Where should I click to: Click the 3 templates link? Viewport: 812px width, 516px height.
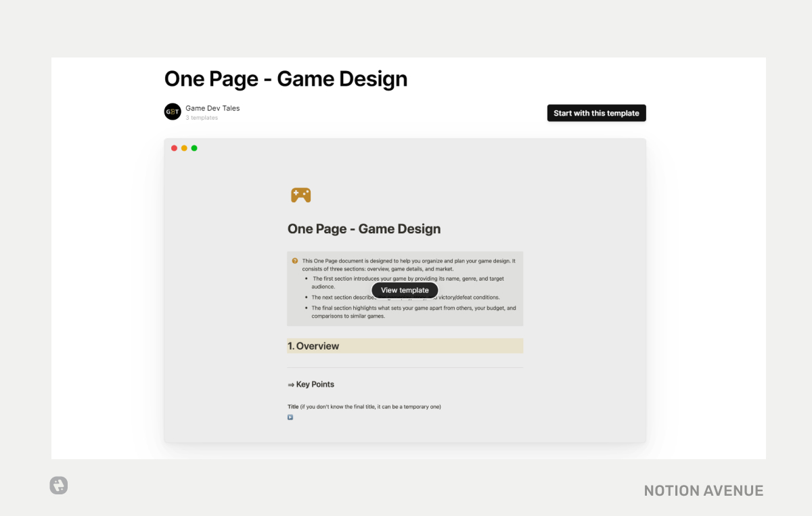coord(202,117)
